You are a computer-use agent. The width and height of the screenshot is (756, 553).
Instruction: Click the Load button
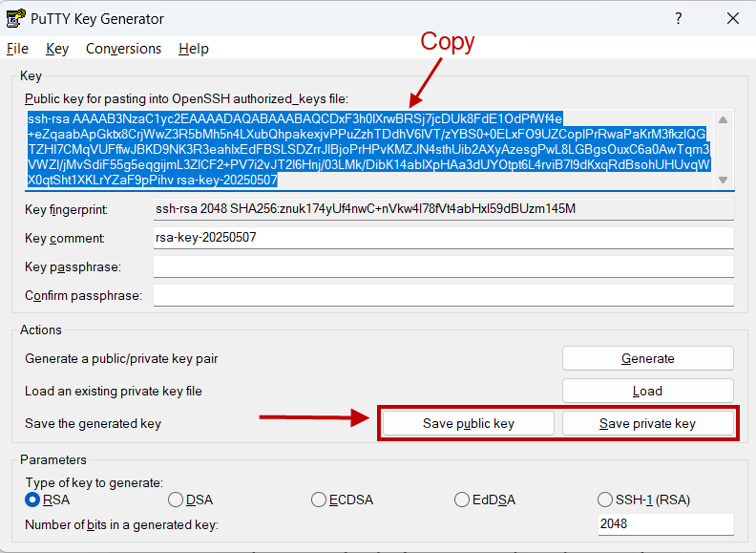647,391
